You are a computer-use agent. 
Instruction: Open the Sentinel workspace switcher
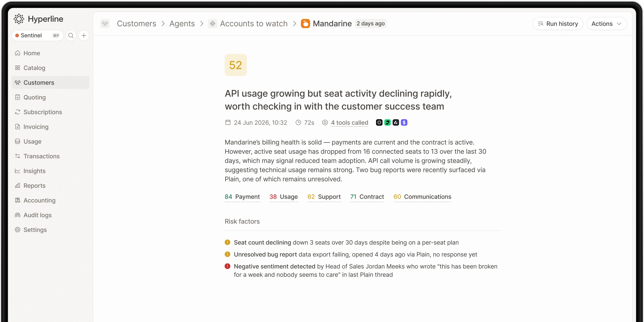(37, 35)
